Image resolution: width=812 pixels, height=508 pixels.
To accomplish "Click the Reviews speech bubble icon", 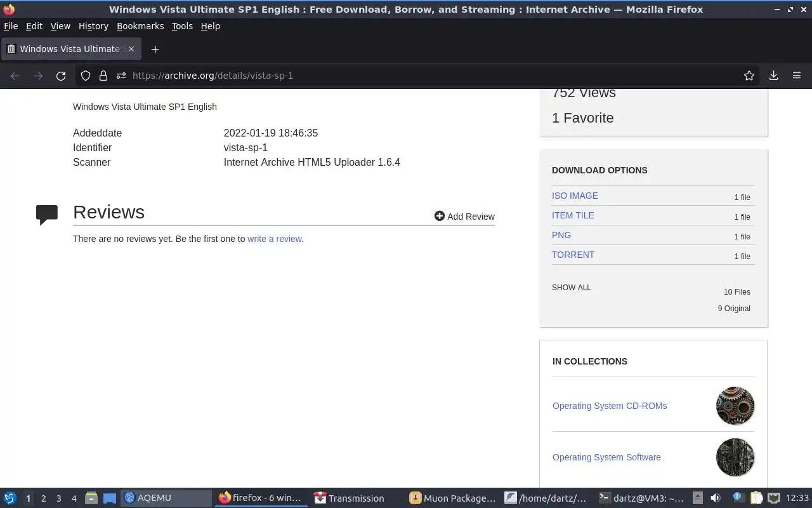I will (47, 215).
